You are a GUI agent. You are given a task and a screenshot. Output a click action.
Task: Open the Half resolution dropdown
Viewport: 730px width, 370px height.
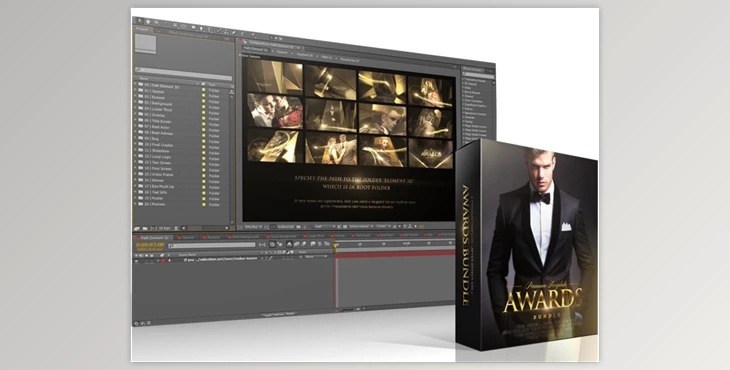325,227
